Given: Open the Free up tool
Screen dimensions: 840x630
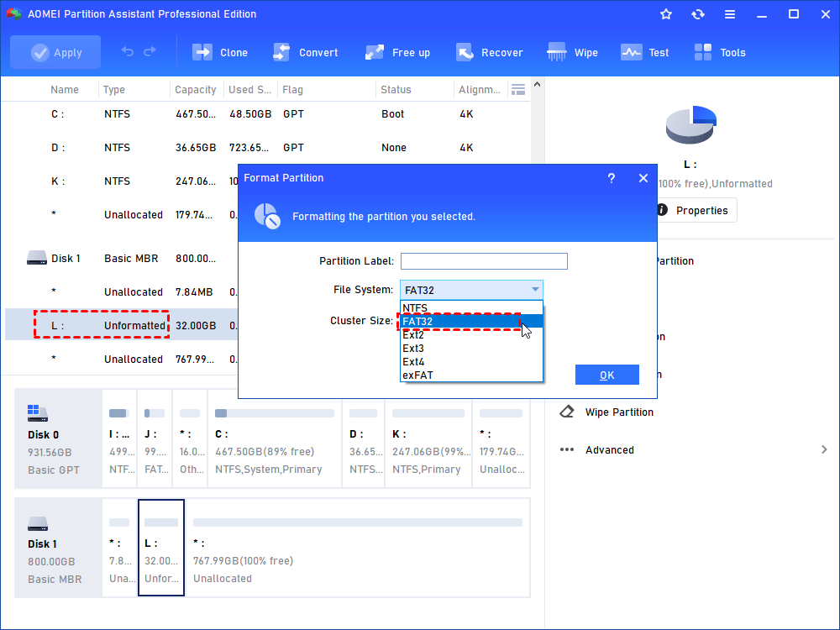Looking at the screenshot, I should [x=397, y=52].
